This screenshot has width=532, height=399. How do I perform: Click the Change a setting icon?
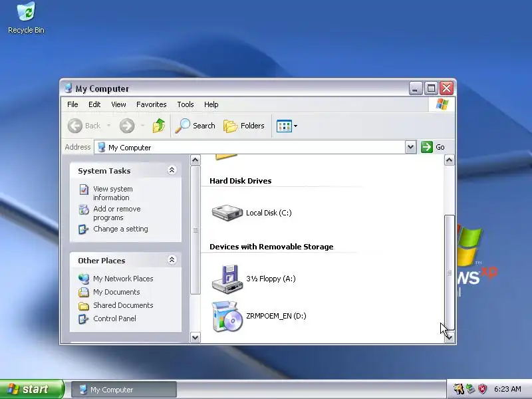click(83, 229)
